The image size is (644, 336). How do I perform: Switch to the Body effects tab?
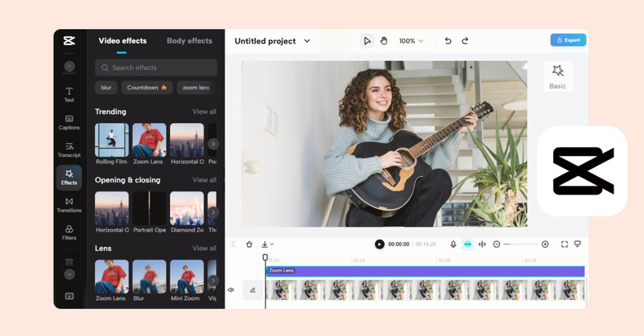click(189, 41)
